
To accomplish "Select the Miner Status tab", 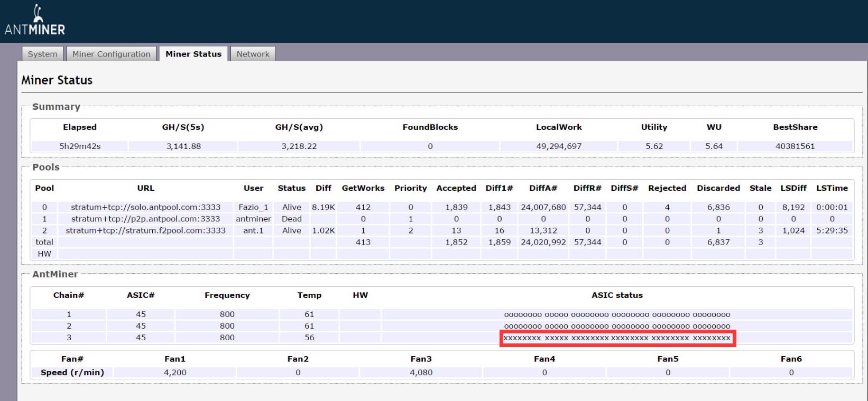I will 193,54.
